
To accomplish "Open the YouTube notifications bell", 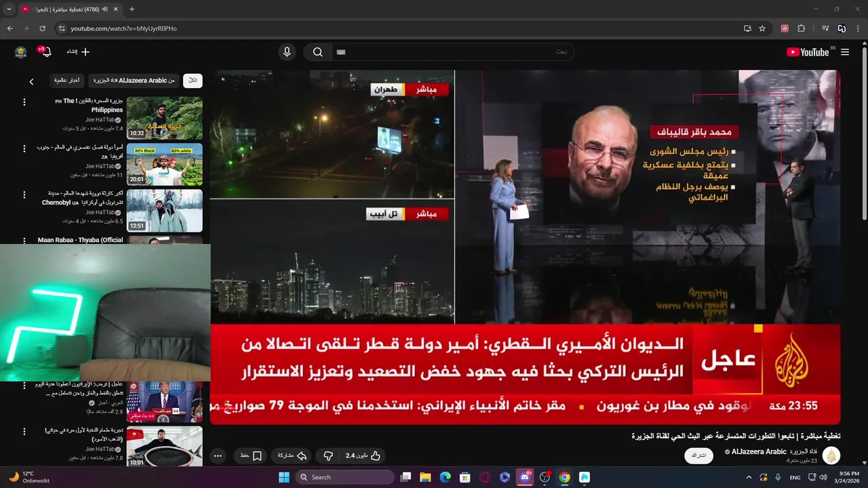I will [x=47, y=52].
